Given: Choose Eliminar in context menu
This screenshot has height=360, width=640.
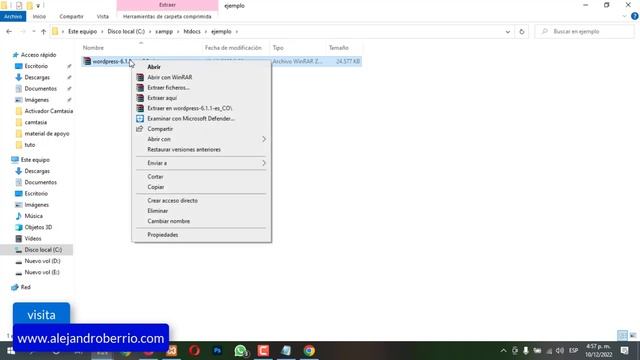Looking at the screenshot, I should point(158,211).
